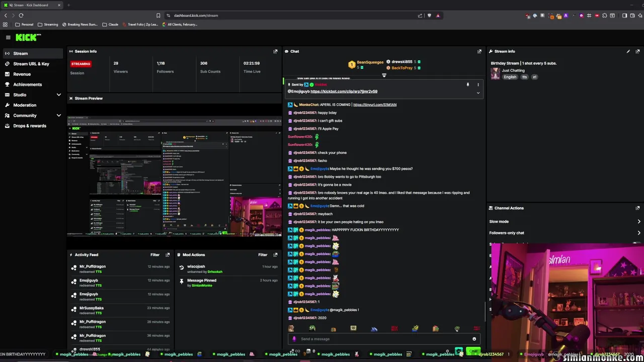Screen dimensions: 644x362
Task: Close the Stream - Kick Dashboard tab
Action: pyautogui.click(x=59, y=5)
